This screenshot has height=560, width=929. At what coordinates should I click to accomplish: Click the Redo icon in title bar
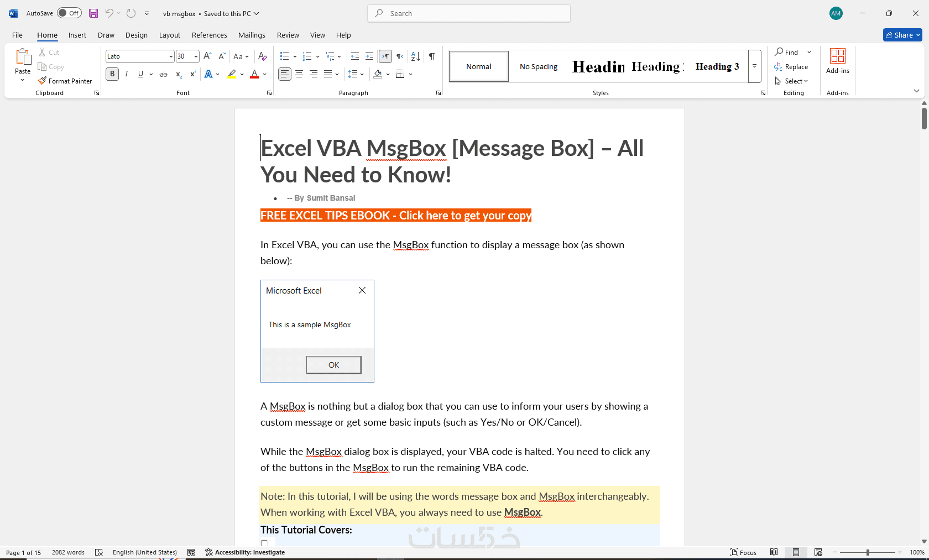[x=131, y=13]
